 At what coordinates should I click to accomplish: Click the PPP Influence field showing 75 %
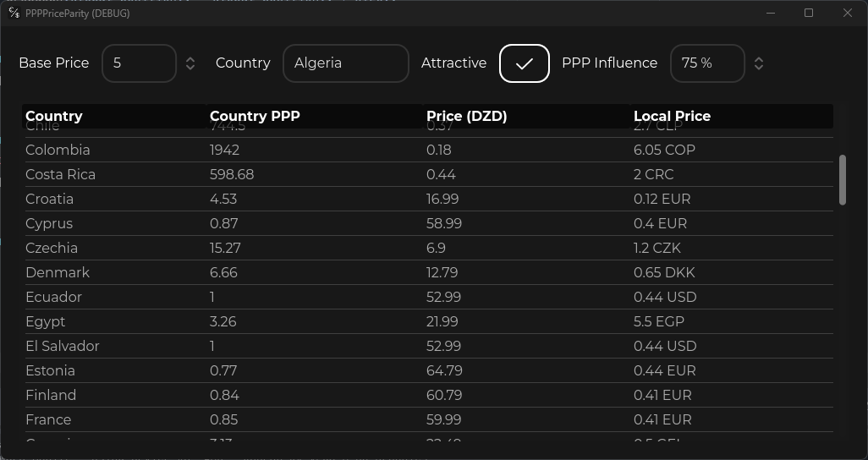[x=706, y=63]
